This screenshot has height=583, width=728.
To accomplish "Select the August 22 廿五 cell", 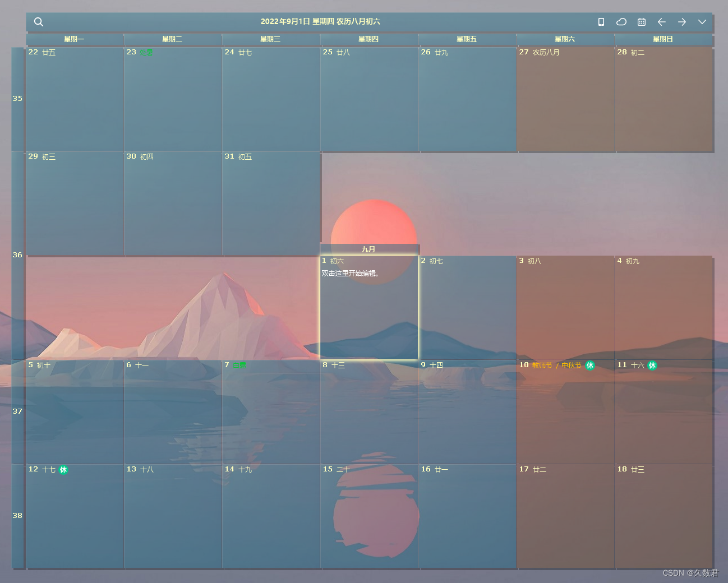I will point(75,99).
